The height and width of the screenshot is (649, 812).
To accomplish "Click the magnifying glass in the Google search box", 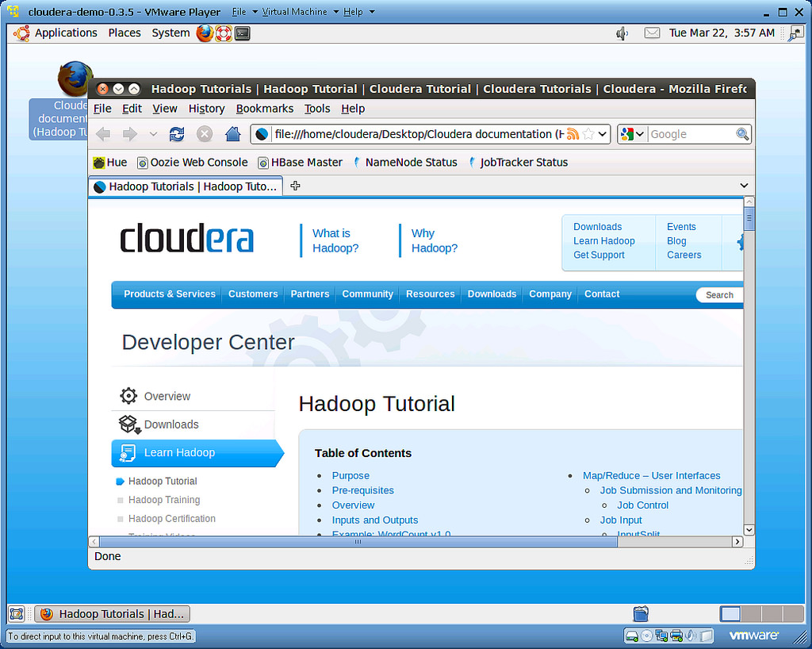I will [742, 133].
